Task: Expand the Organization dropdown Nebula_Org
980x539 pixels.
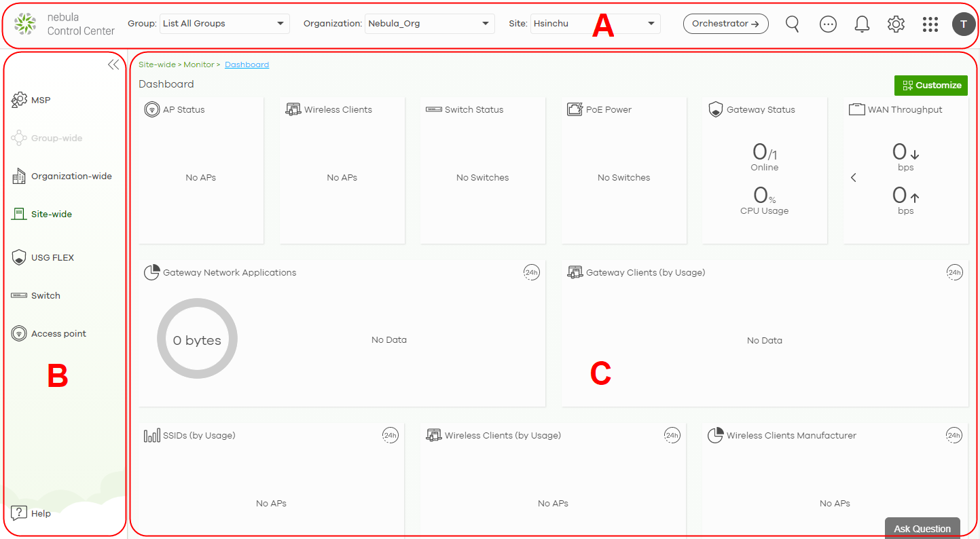Action: (x=429, y=24)
